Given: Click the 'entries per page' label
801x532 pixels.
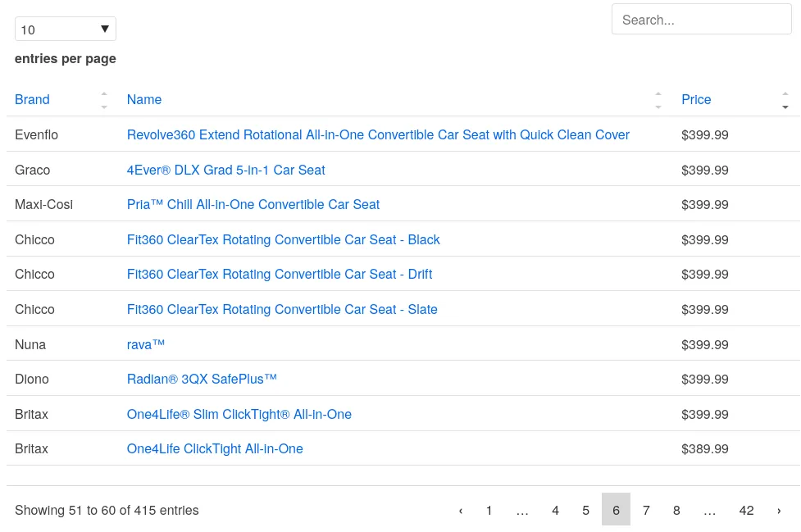Looking at the screenshot, I should (66, 59).
